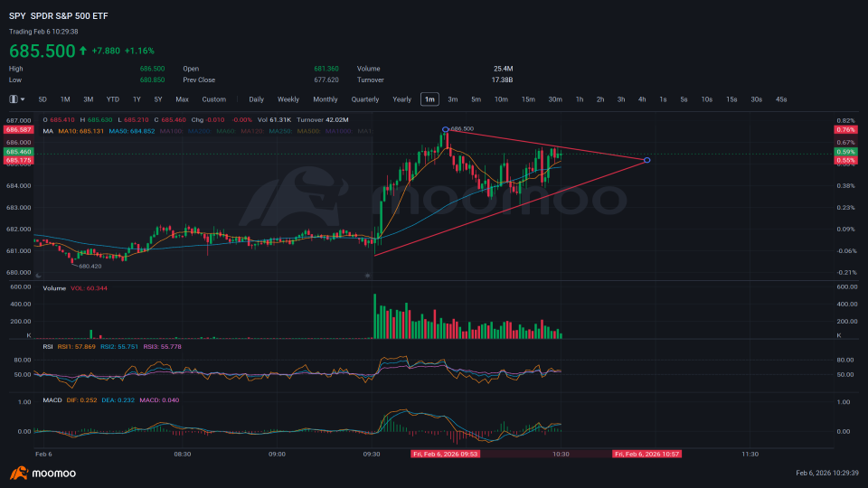Click the SPY SPDR S&P 500 ETF title

(x=59, y=16)
